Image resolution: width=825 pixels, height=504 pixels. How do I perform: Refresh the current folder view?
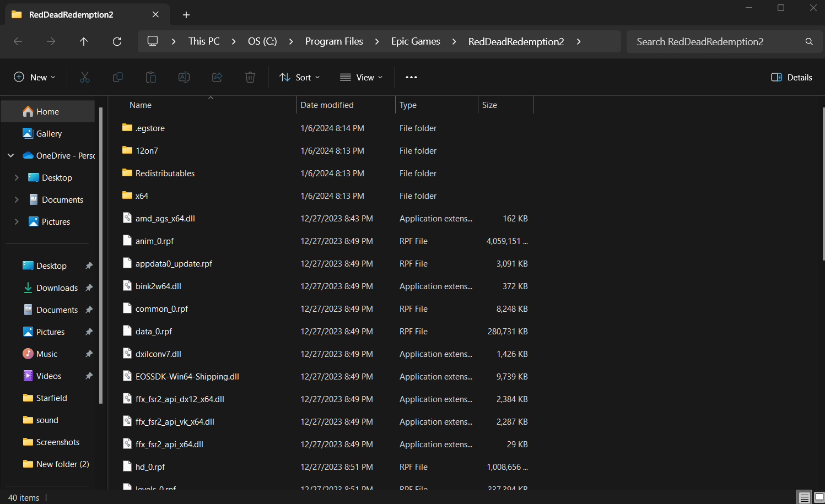click(x=117, y=41)
